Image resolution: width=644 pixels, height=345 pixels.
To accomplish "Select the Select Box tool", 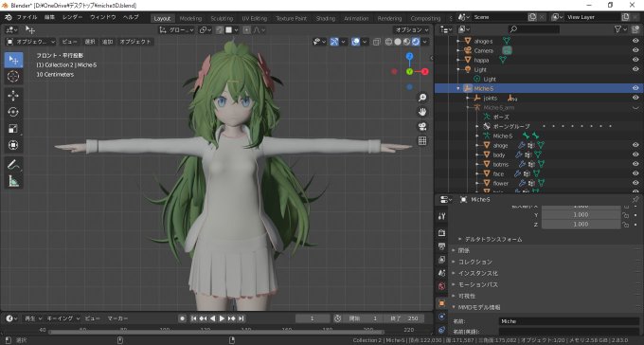I will click(13, 60).
